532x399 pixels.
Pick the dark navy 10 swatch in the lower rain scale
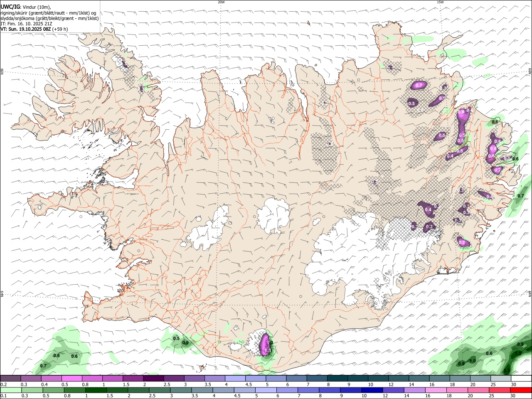(372, 390)
